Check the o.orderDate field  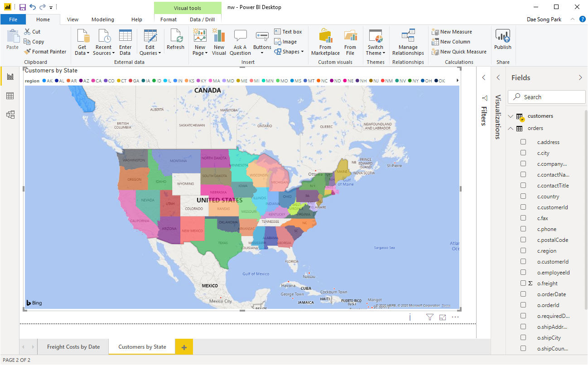pyautogui.click(x=523, y=294)
